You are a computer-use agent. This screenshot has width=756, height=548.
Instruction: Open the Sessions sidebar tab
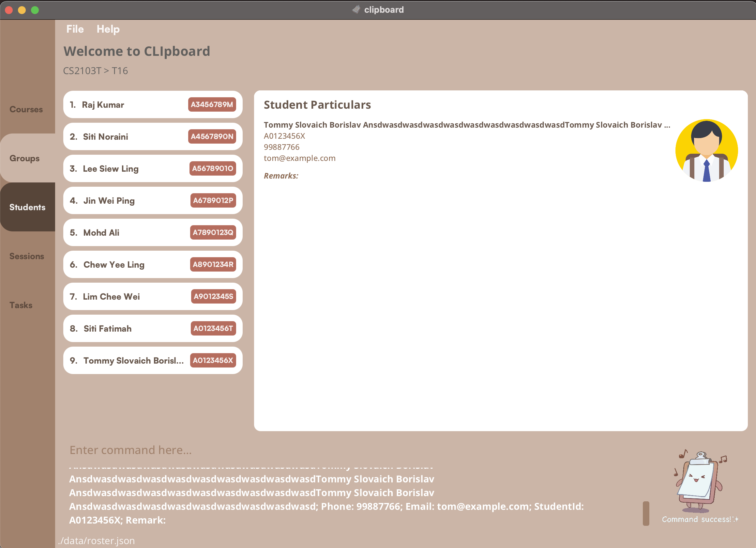pyautogui.click(x=27, y=256)
